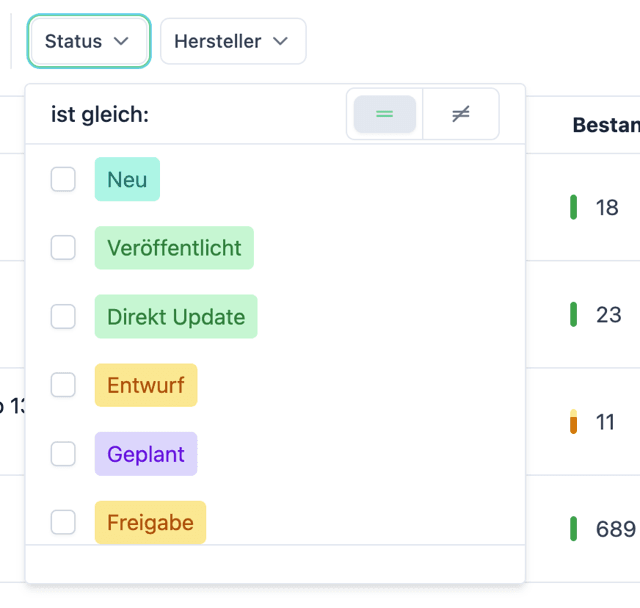The image size is (640, 608).
Task: Click the orange stock indicator beside 11
Action: [x=573, y=422]
